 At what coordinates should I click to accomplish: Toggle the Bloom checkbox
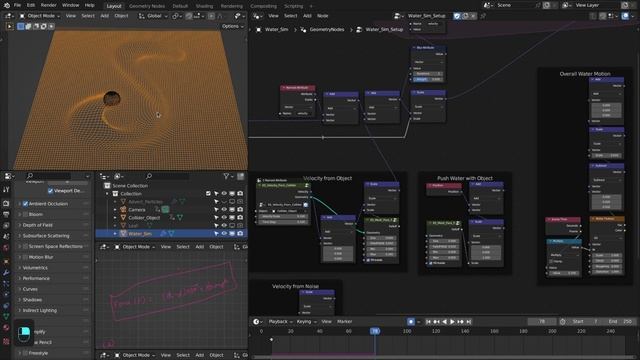tap(25, 214)
